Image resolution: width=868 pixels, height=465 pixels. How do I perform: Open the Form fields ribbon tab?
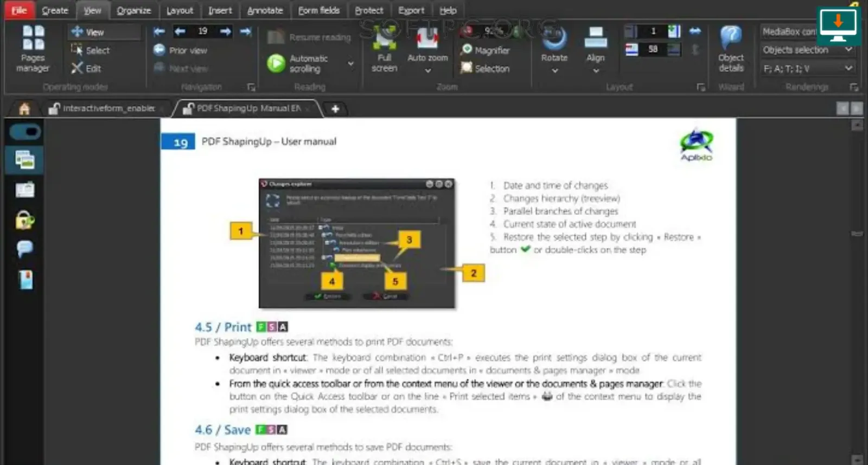click(x=318, y=10)
